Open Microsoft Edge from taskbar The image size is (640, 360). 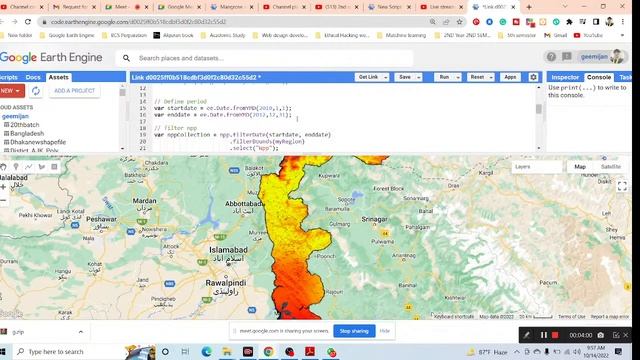point(207,351)
